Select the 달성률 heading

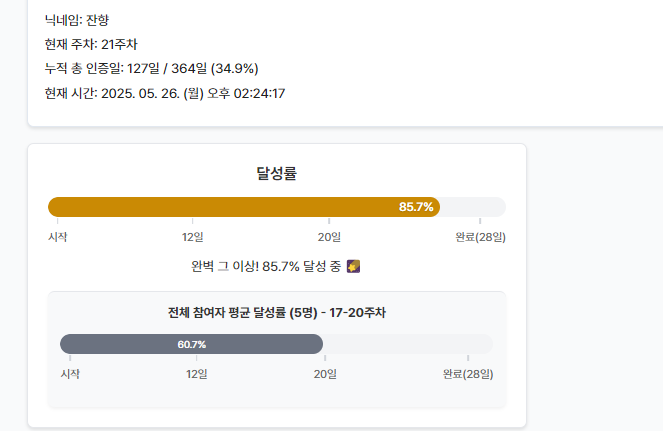point(277,173)
